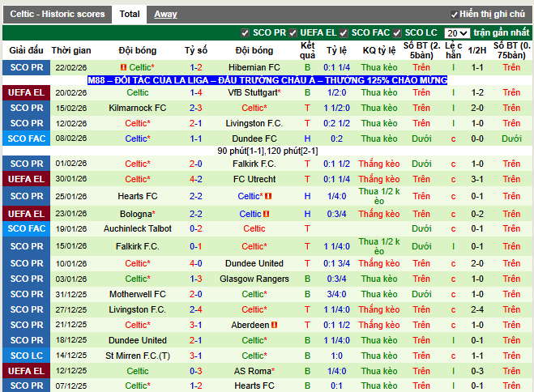Switch to the Total tab
The image size is (534, 392).
(130, 14)
